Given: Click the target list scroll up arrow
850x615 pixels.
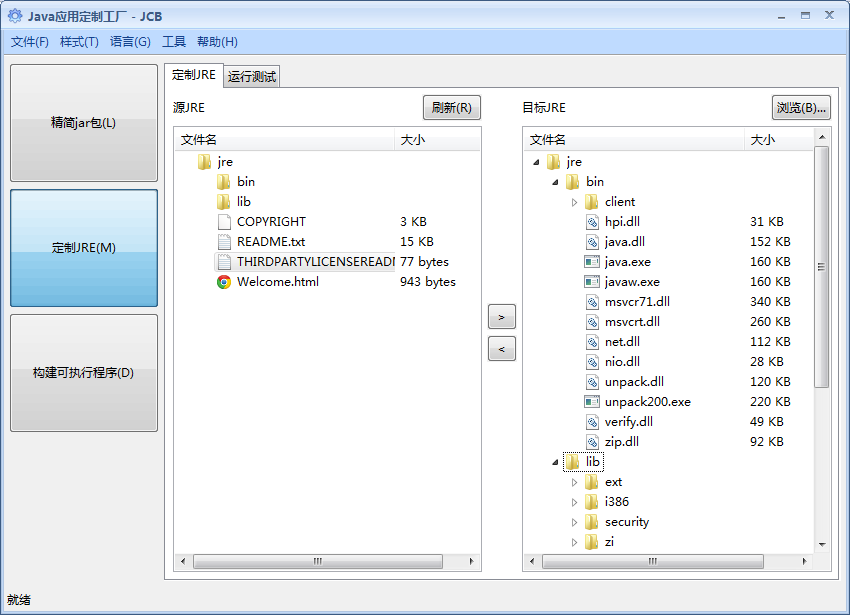Looking at the screenshot, I should tap(822, 137).
